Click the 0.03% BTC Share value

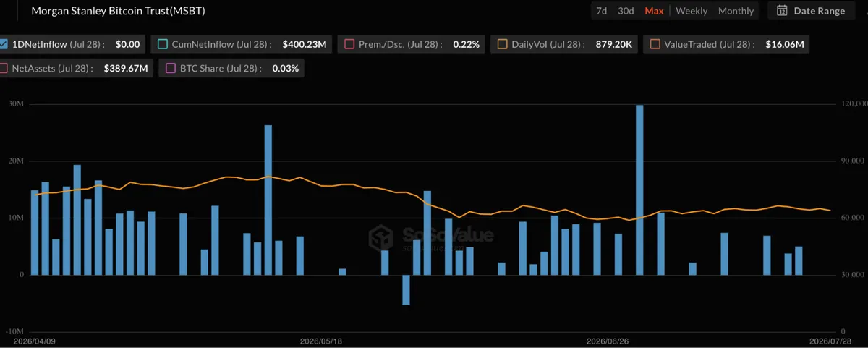pos(285,69)
